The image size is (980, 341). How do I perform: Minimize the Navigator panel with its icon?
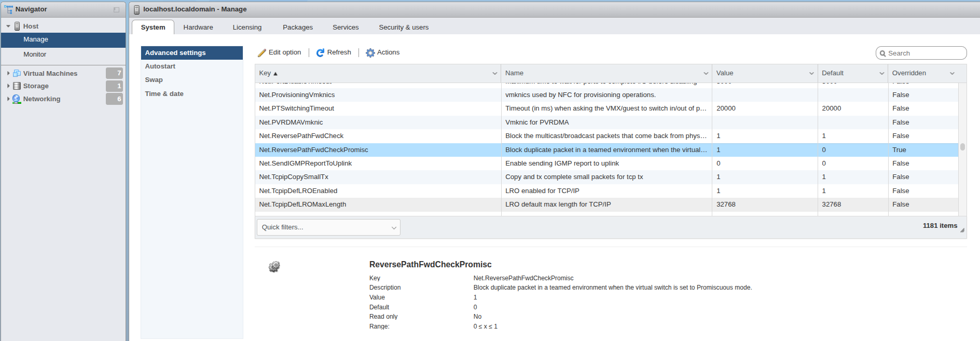[116, 9]
